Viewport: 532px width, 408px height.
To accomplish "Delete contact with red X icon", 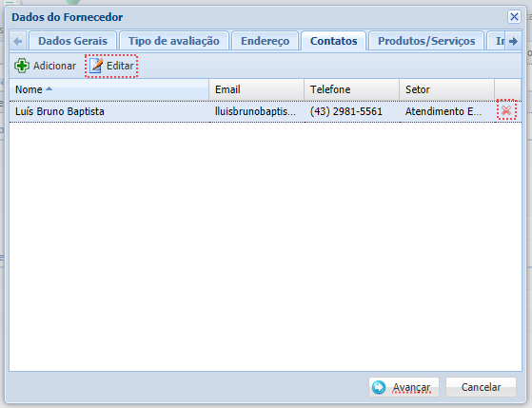I will 506,110.
